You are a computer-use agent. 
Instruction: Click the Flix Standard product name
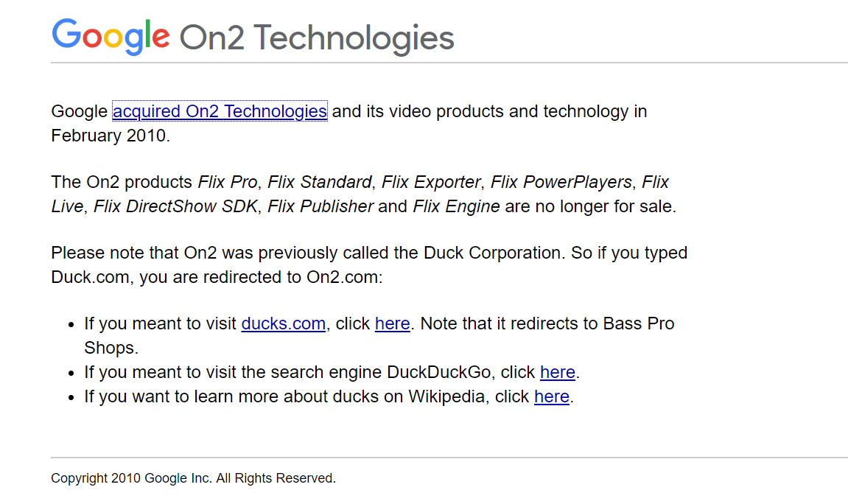[x=319, y=182]
